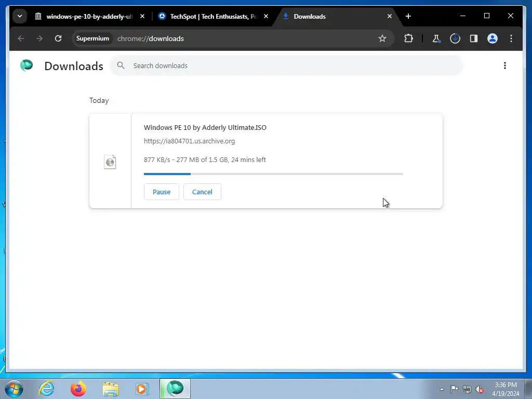Open the Windows PE 10 by Adderly Ultimate.ISO file link

click(205, 128)
